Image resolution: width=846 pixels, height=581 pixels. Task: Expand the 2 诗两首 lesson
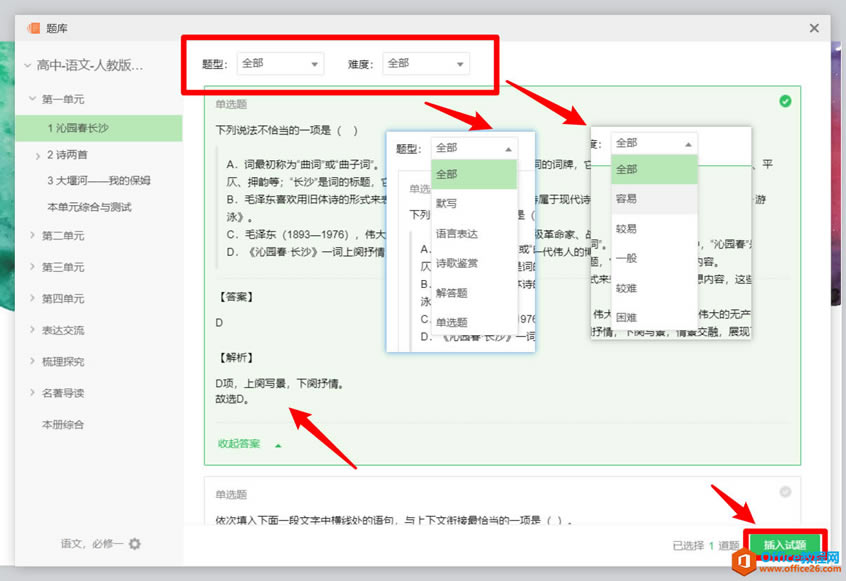37,156
